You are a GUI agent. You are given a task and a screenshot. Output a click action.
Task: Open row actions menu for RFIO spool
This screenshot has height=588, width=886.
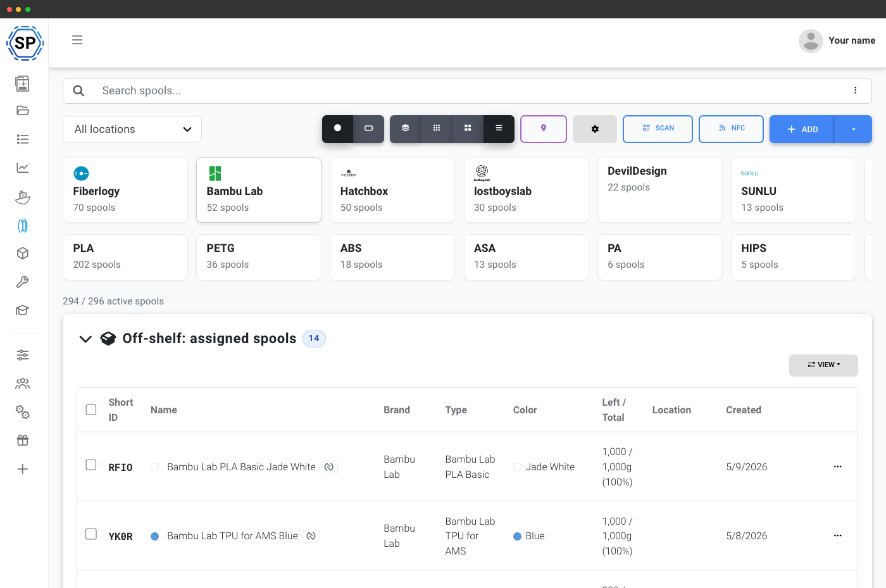838,466
